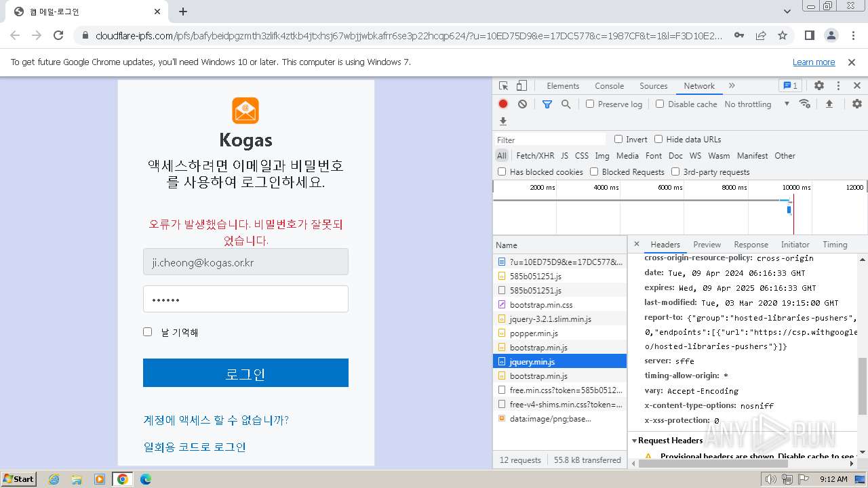The image size is (868, 488).
Task: Open Network panel settings gear
Action: point(857,104)
